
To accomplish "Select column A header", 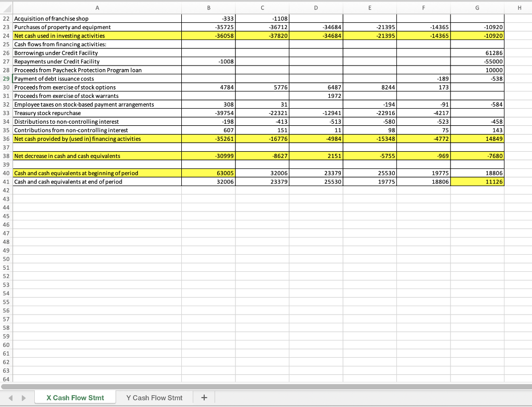I will 97,7.
